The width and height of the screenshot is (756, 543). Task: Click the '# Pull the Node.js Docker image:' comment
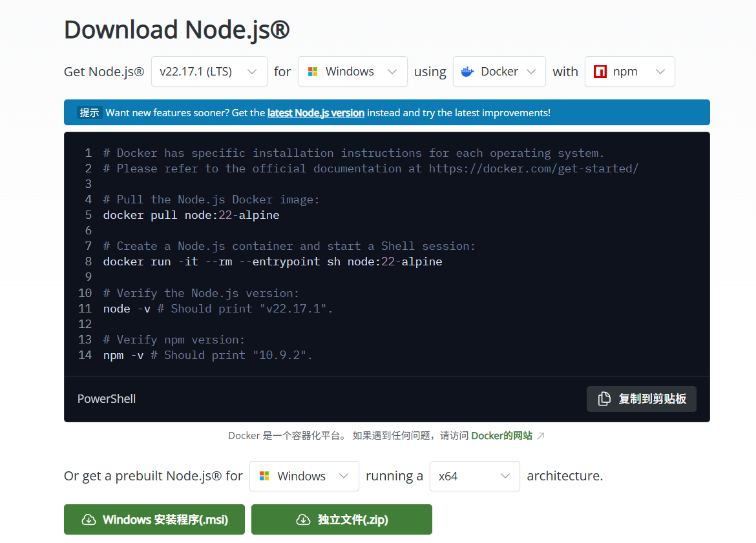coord(211,200)
